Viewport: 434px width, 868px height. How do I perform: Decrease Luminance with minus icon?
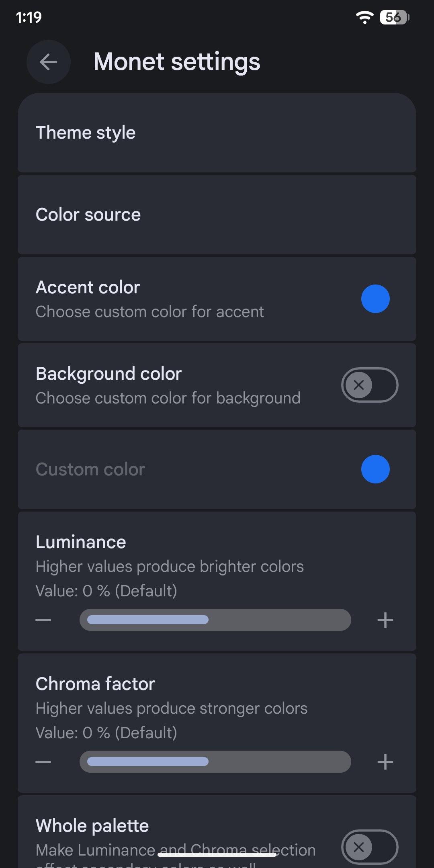(43, 620)
